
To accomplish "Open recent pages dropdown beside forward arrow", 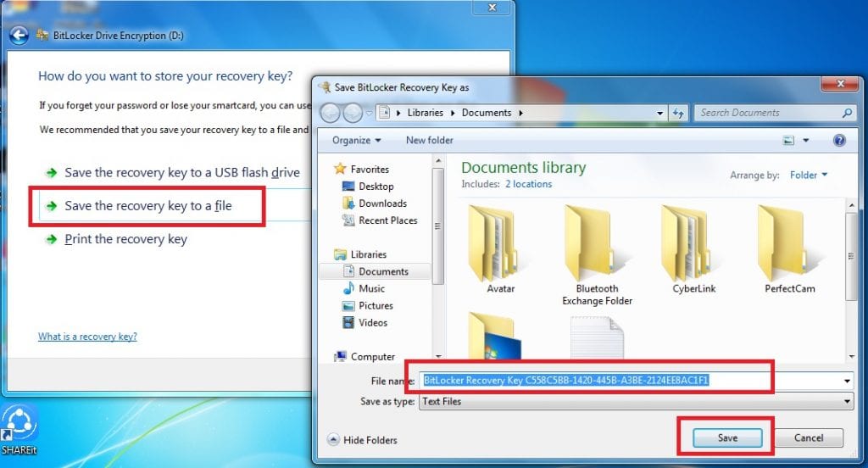I will click(x=370, y=114).
